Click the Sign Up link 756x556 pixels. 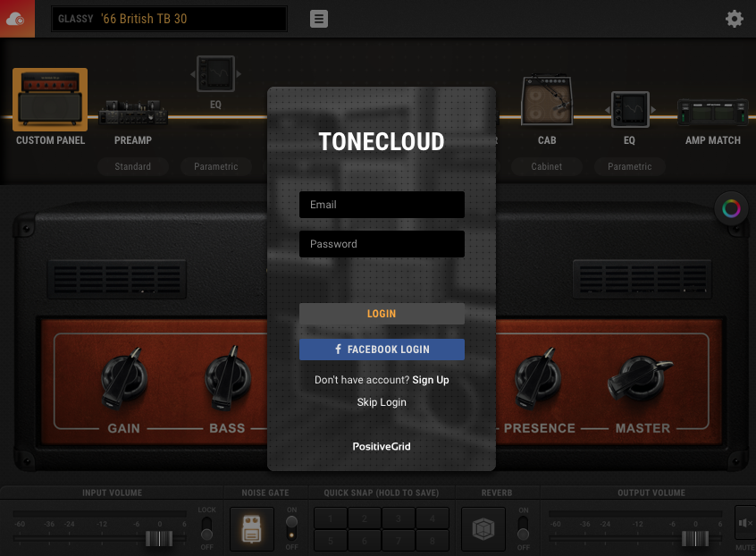(x=431, y=380)
